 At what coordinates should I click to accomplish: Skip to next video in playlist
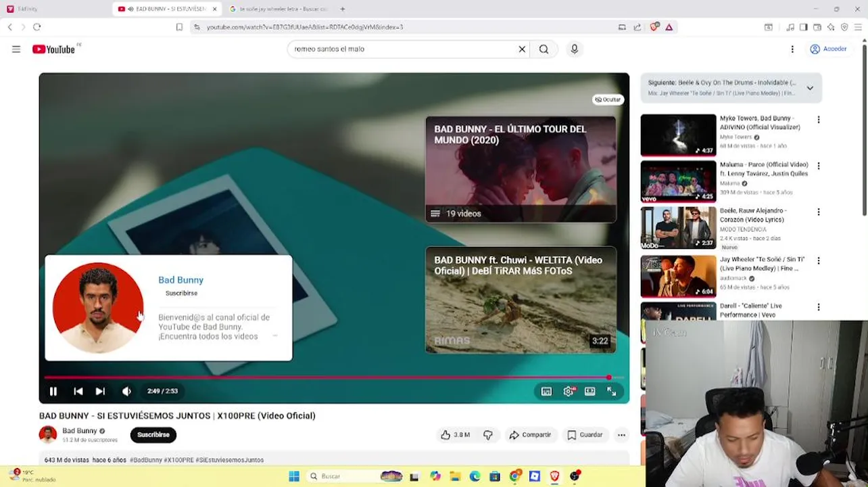tap(100, 391)
